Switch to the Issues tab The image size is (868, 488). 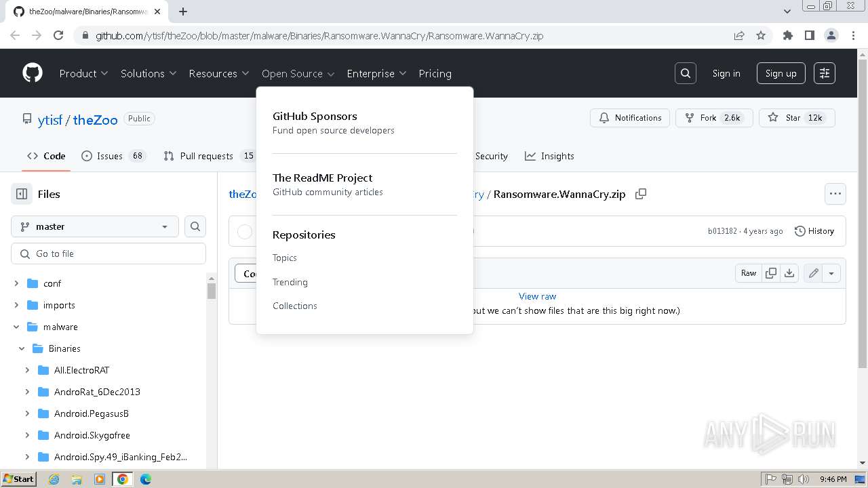coord(113,156)
